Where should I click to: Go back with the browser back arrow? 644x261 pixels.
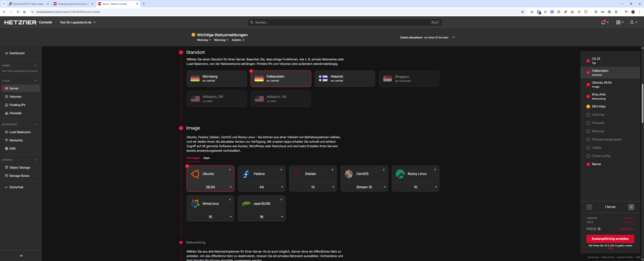pos(4,12)
